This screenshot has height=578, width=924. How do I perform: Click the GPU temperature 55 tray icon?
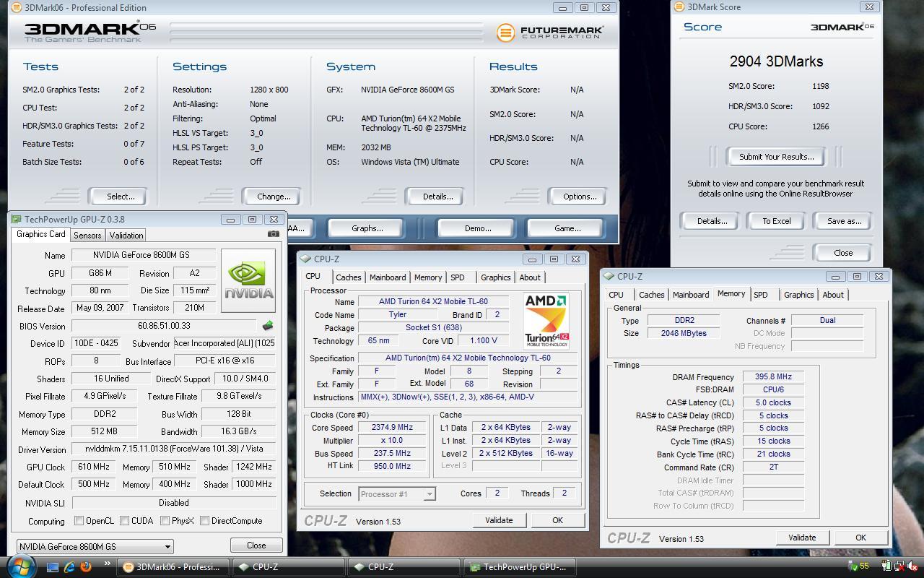(x=859, y=566)
